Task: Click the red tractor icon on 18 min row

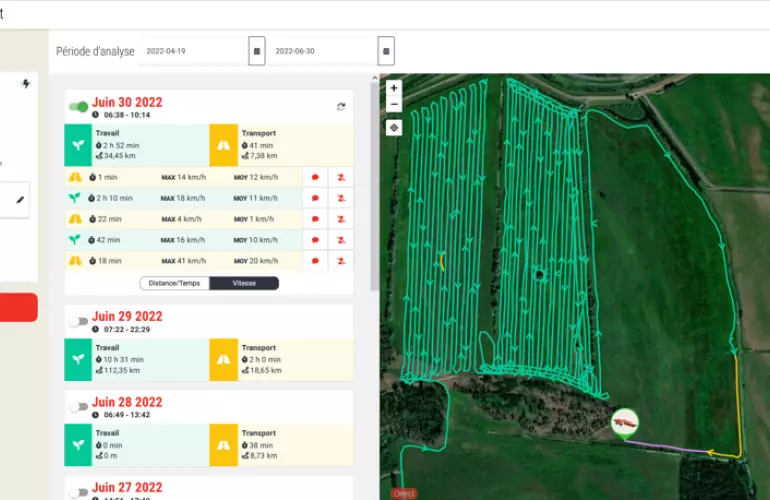Action: (341, 261)
